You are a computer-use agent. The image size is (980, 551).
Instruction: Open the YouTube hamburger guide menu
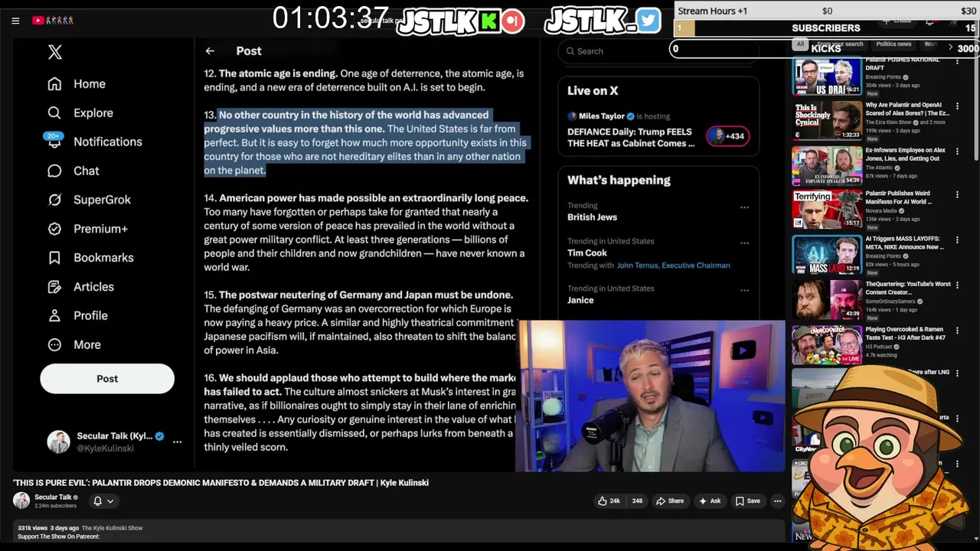point(15,21)
